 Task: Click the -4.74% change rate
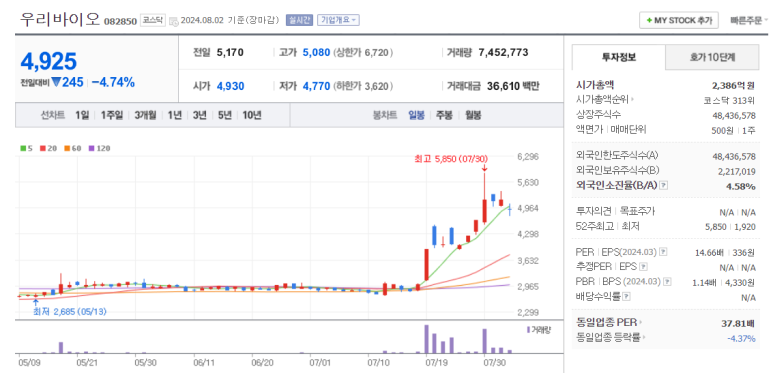(113, 82)
